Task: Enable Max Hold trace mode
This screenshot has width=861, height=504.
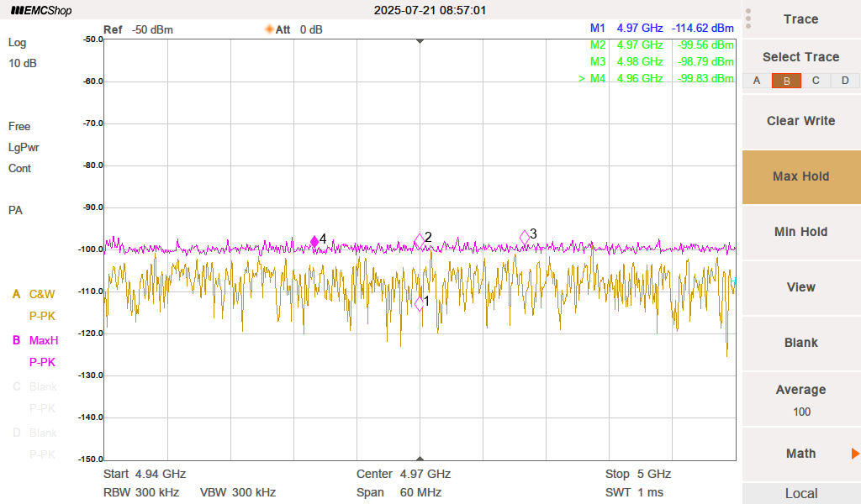Action: click(800, 176)
